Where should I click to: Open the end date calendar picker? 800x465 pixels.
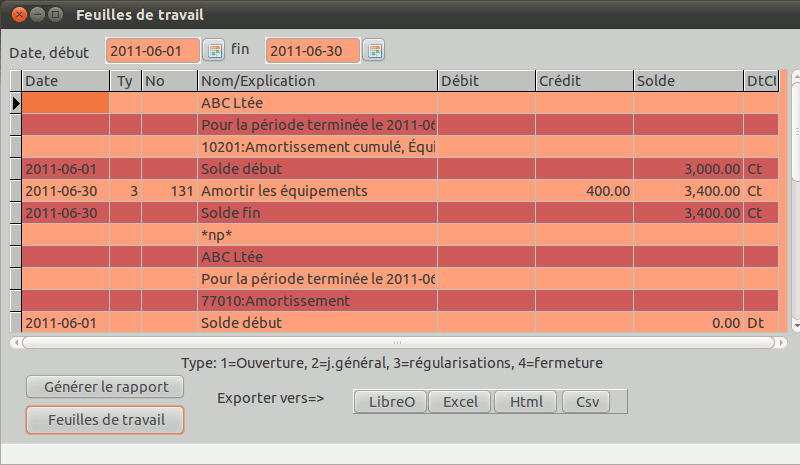[373, 50]
